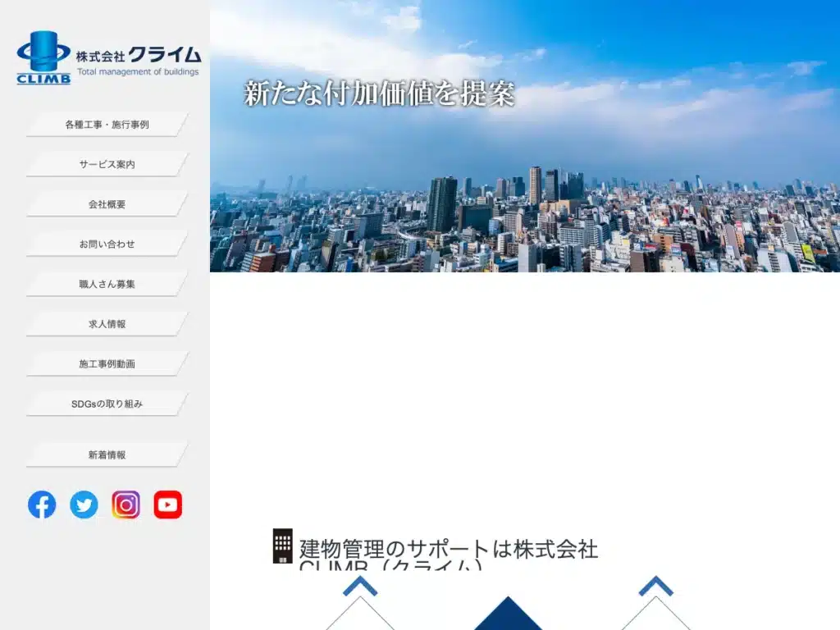The width and height of the screenshot is (840, 630).
Task: Click the Total management of buildings tagline
Action: 138,72
